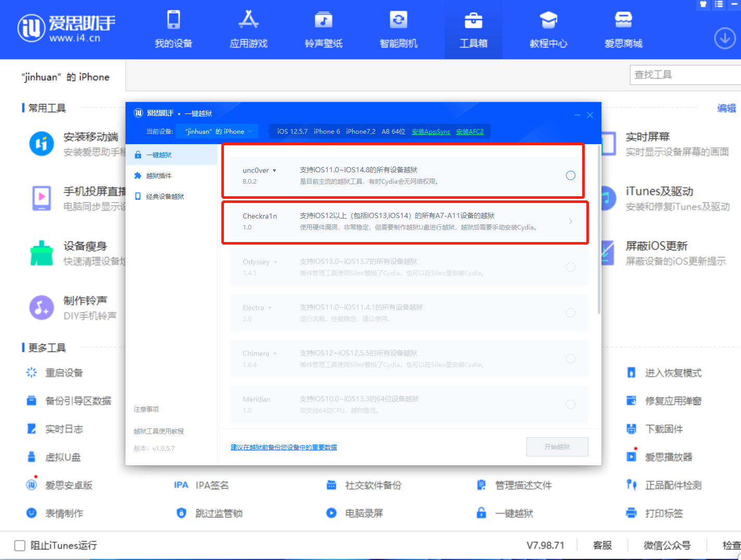The image size is (741, 560).
Task: Expand the Checkra1n row chevron
Action: coord(571,221)
